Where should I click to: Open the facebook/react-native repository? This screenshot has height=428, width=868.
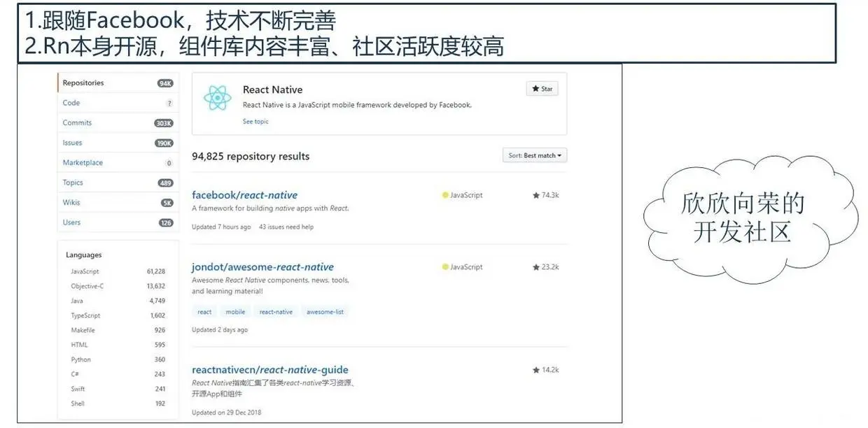coord(244,195)
